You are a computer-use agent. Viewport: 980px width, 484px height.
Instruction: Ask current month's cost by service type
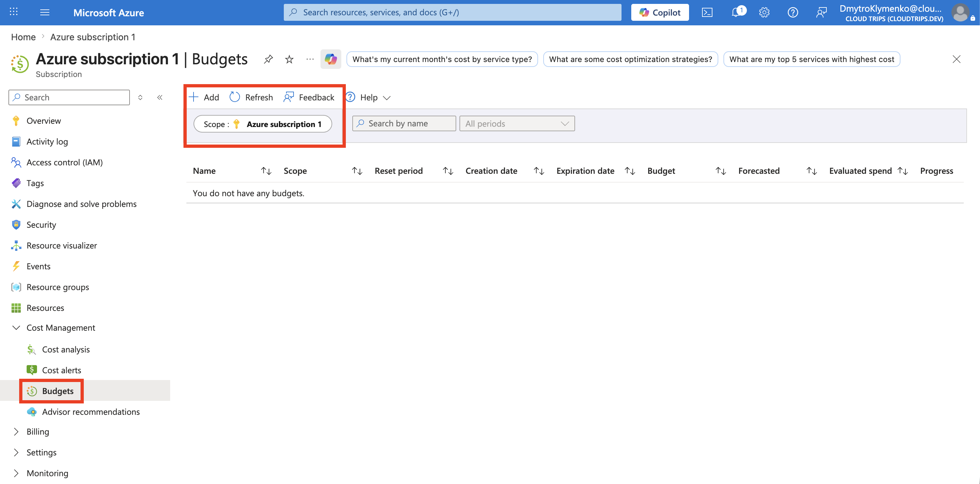442,59
